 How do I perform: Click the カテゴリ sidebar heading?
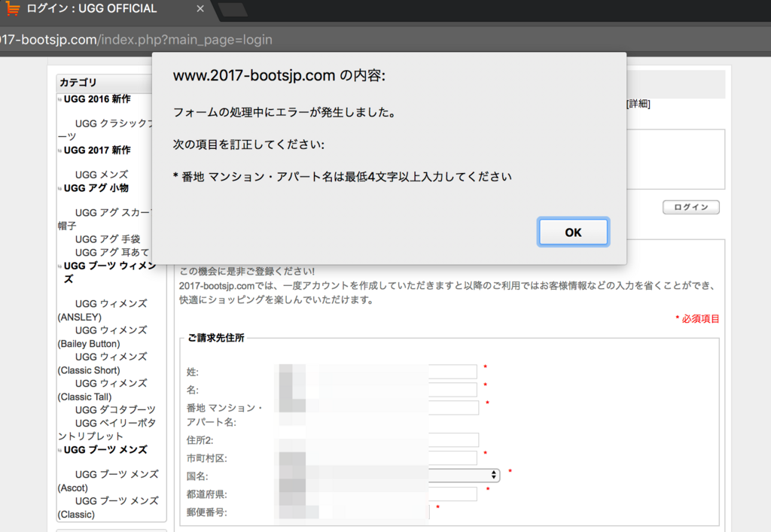click(78, 83)
